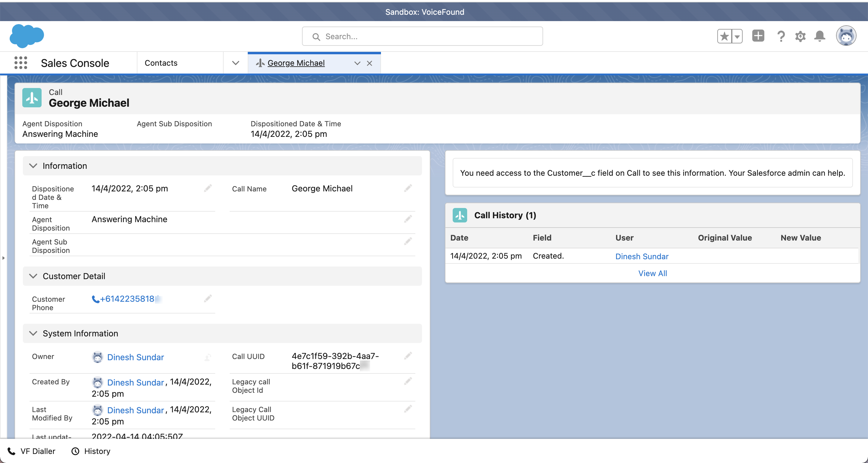Select the Original Value column header
Image resolution: width=868 pixels, height=463 pixels.
coord(725,238)
